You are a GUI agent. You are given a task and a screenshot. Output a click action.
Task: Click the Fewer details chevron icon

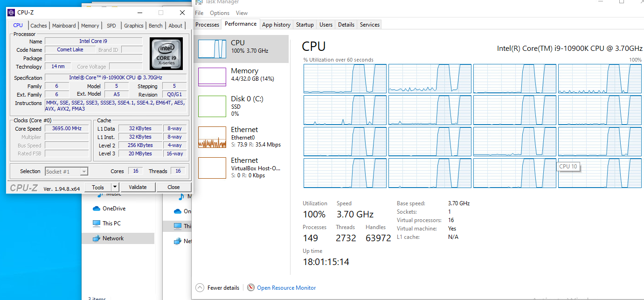click(200, 288)
